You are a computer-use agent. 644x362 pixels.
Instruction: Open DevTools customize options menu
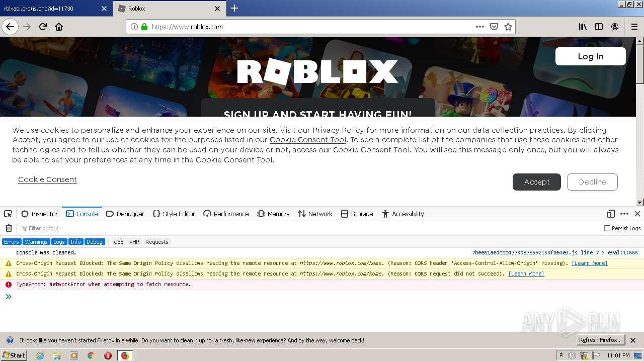coord(624,214)
